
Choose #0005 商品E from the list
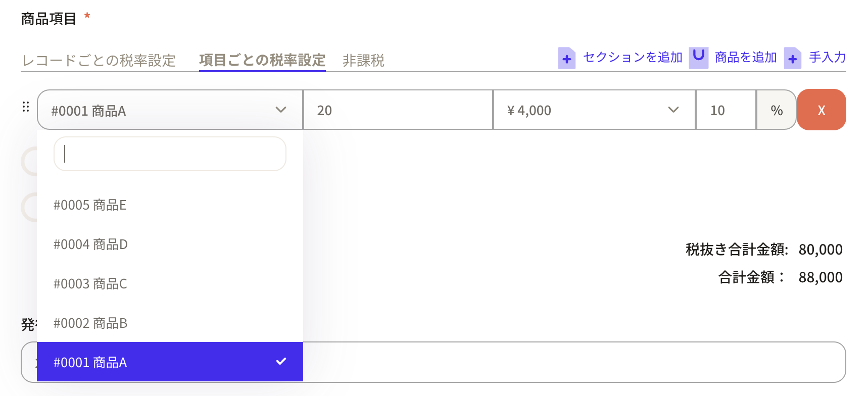[x=90, y=205]
